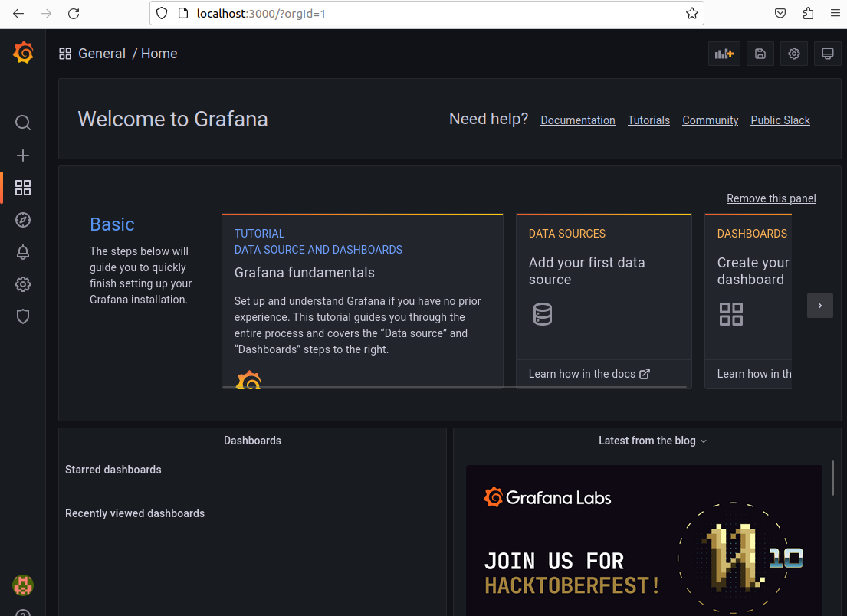847x616 pixels.
Task: Click the blog panel vertical scrollbar
Action: 832,478
